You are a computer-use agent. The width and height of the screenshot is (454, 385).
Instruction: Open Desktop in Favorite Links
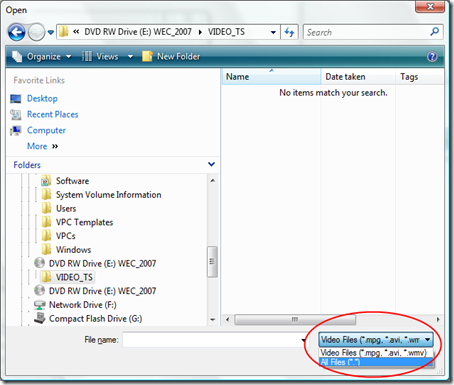pos(42,99)
